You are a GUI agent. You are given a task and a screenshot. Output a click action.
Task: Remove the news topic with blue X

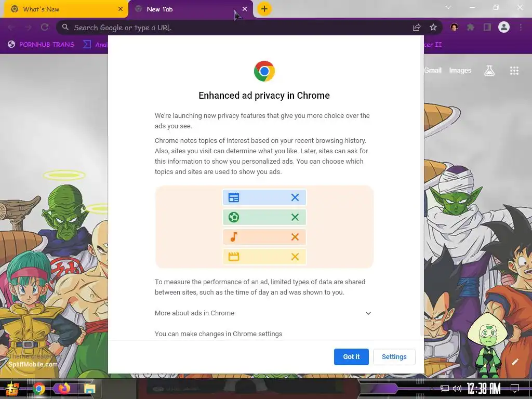295,197
